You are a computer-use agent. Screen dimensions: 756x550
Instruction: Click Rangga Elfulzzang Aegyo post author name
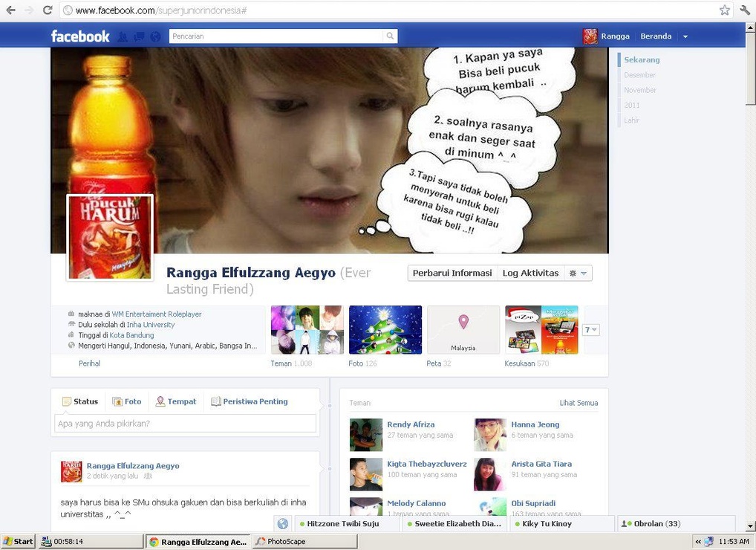(133, 465)
